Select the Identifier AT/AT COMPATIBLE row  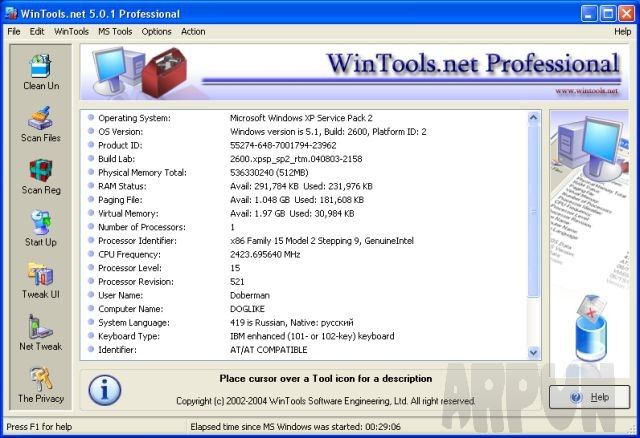click(304, 350)
